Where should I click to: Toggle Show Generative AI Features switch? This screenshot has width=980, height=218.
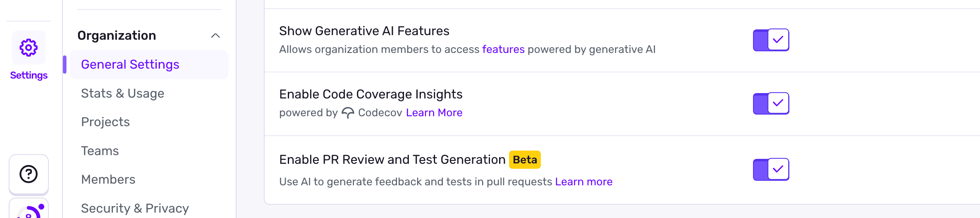pos(771,40)
